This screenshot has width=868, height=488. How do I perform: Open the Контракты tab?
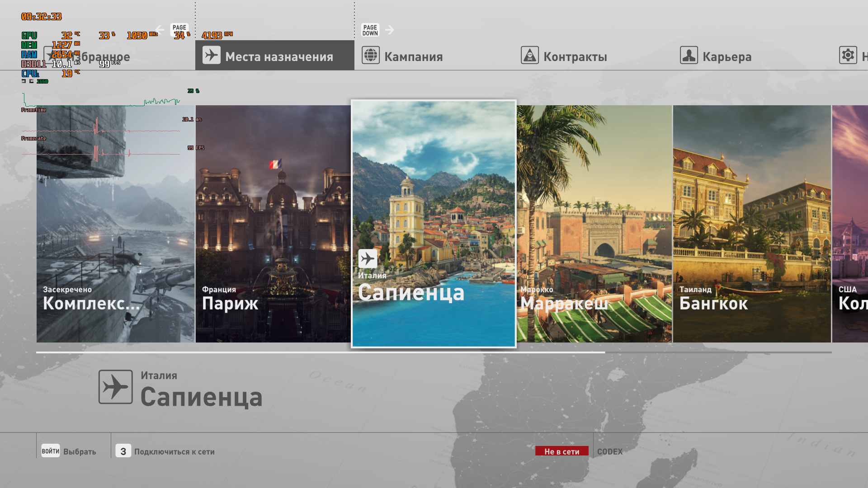click(575, 57)
